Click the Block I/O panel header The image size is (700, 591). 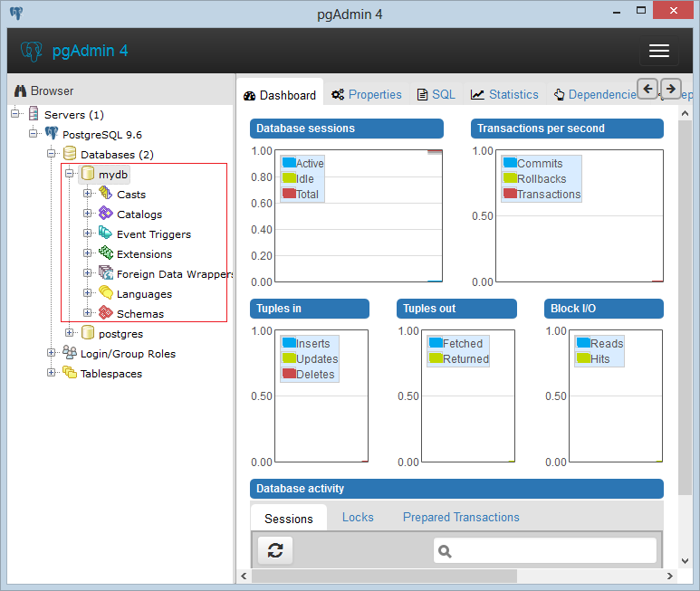[x=604, y=309]
